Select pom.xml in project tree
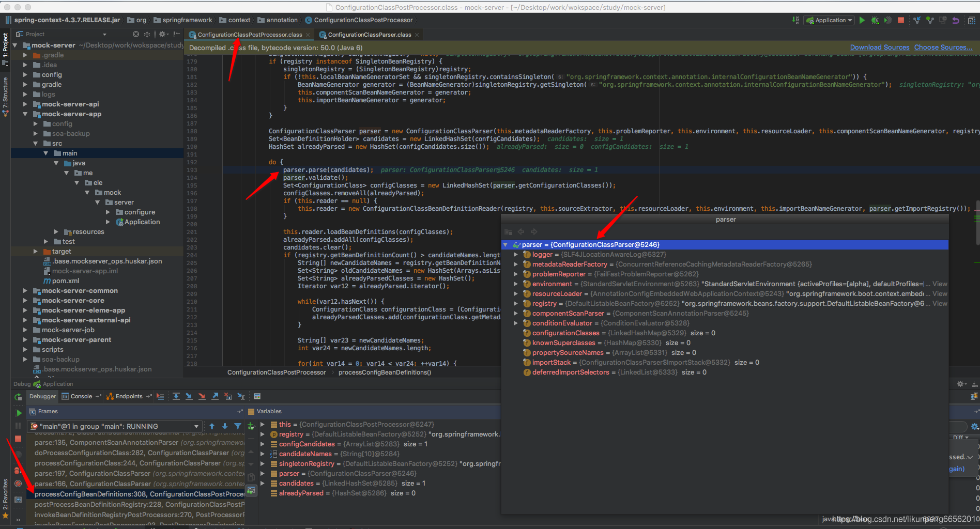980x529 pixels. point(65,281)
